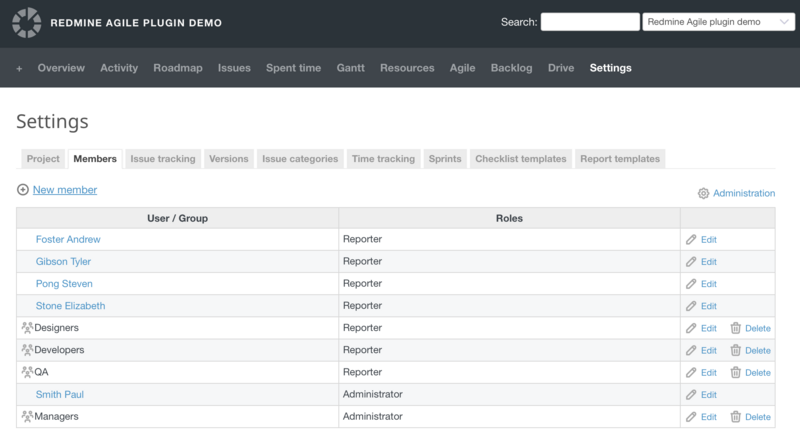The image size is (800, 438).
Task: Open Gibson Tyler's user profile link
Action: point(63,262)
